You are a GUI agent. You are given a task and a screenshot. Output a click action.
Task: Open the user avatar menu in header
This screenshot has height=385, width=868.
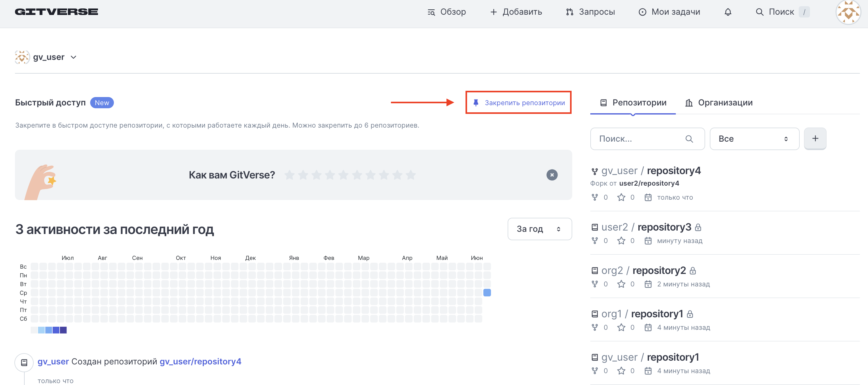pyautogui.click(x=848, y=12)
